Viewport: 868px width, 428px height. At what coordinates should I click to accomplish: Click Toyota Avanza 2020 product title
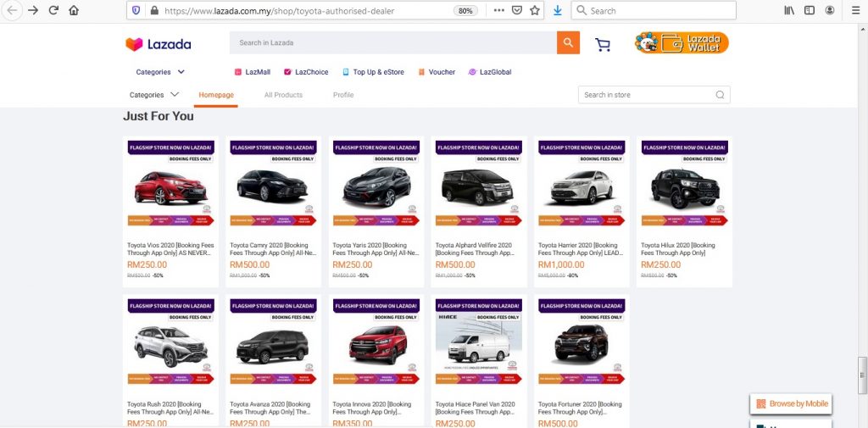(x=270, y=408)
